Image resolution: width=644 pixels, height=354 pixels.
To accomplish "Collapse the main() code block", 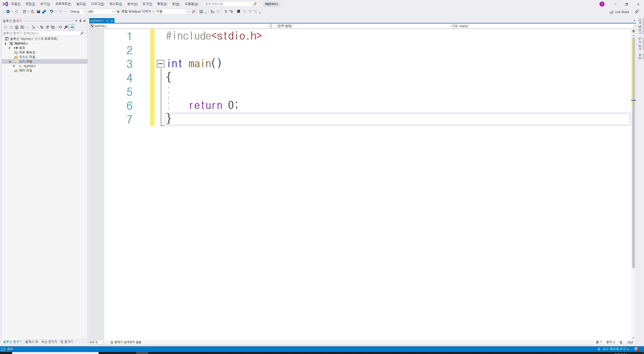I will tap(160, 64).
